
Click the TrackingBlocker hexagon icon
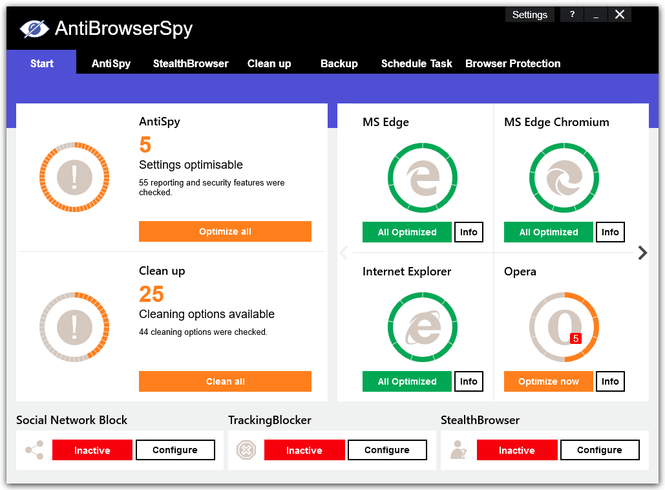tap(246, 450)
